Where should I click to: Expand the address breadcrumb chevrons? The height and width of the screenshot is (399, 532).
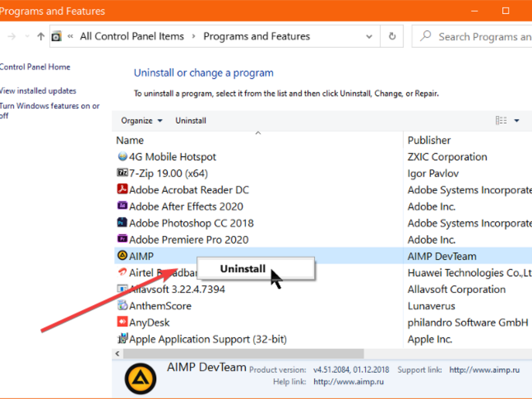click(x=70, y=36)
